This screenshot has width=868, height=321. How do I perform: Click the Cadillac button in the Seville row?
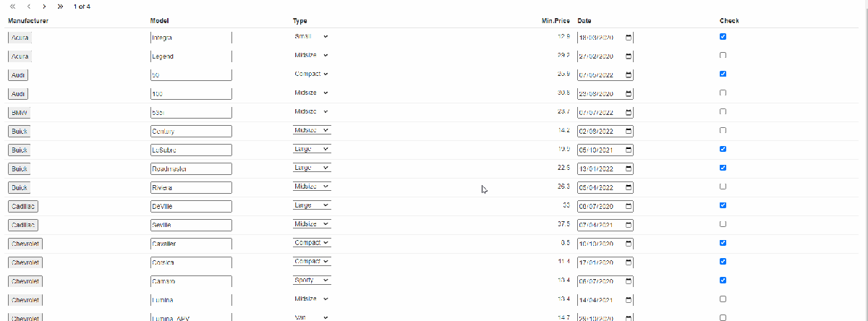pyautogui.click(x=23, y=226)
